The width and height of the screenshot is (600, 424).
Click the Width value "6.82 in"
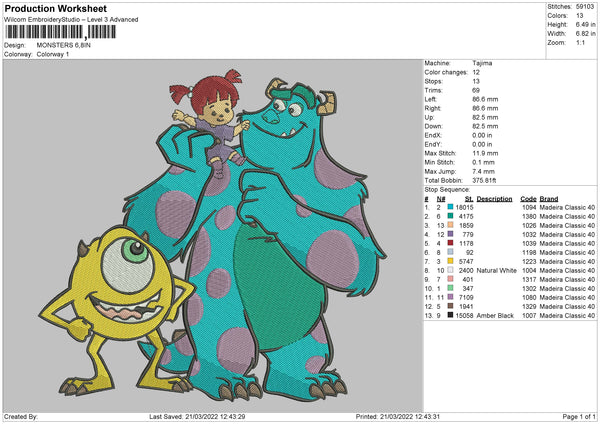[585, 34]
